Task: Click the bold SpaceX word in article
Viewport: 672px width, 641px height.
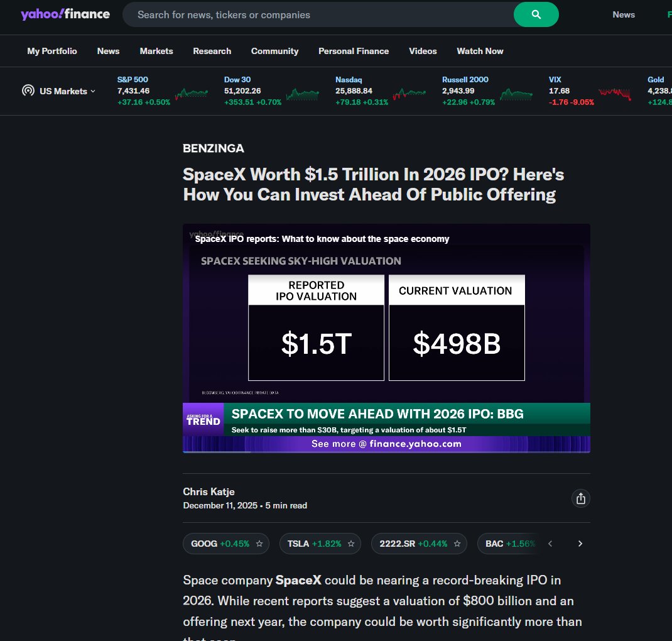Action: click(298, 580)
